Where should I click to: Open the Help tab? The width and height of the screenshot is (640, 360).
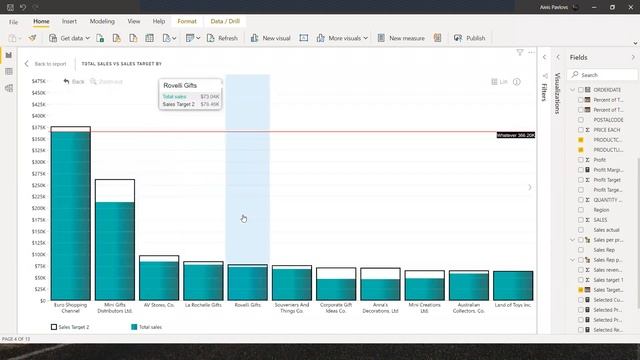[159, 21]
